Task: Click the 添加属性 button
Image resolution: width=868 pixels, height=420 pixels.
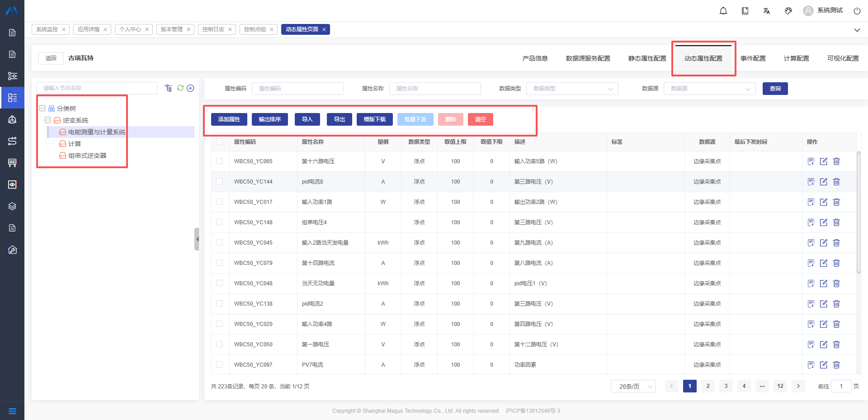Action: [x=229, y=119]
